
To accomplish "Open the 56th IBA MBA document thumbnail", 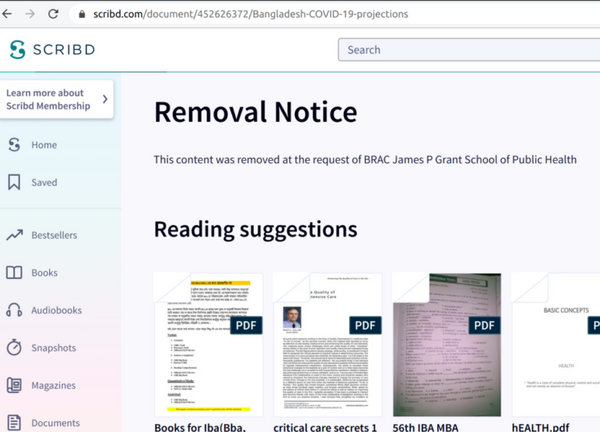I will 447,344.
